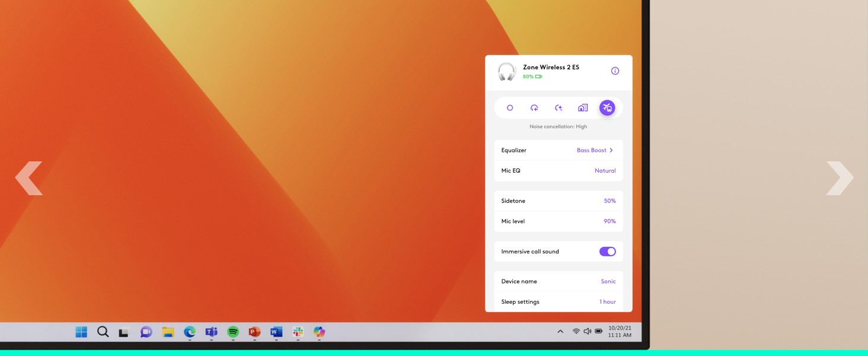
Task: Go to previous slide with left arrow
Action: click(28, 178)
